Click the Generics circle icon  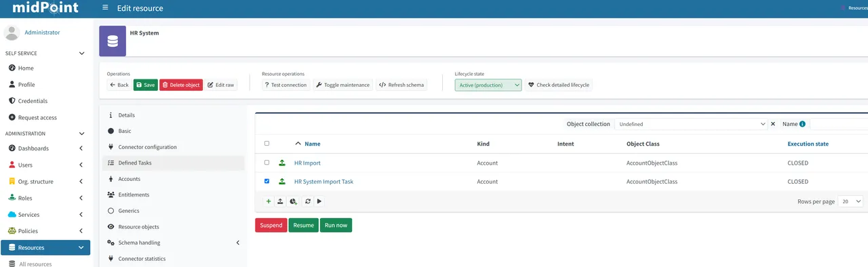[x=111, y=211]
